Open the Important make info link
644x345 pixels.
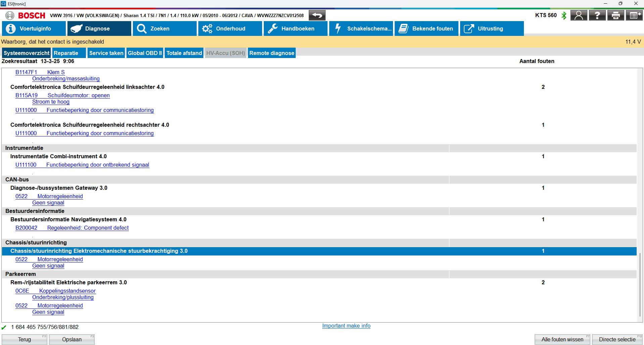(x=346, y=326)
